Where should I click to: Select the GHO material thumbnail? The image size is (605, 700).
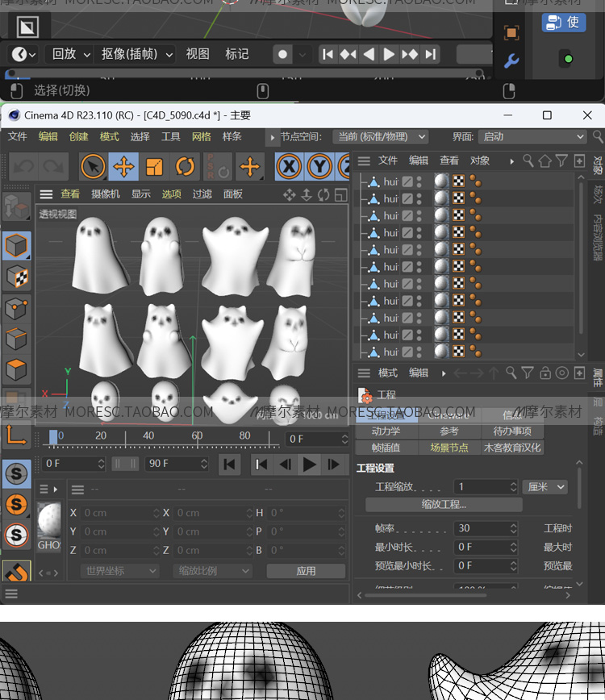49,520
